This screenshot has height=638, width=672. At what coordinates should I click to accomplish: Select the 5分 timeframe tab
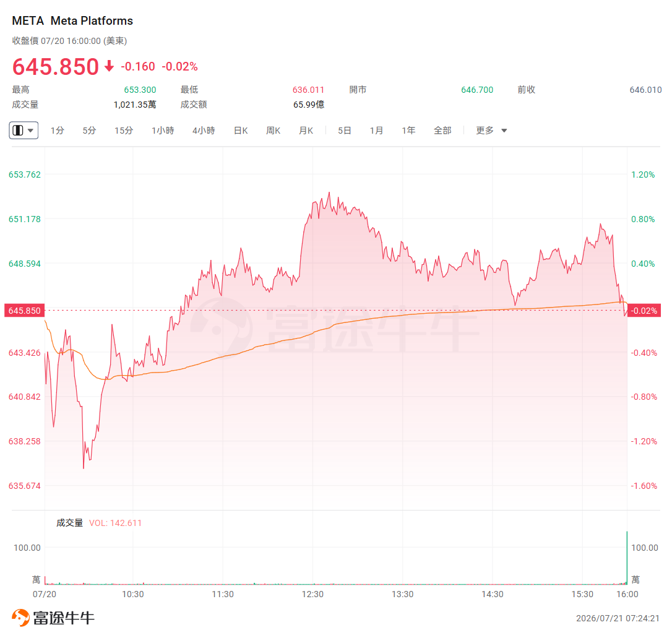tap(89, 130)
